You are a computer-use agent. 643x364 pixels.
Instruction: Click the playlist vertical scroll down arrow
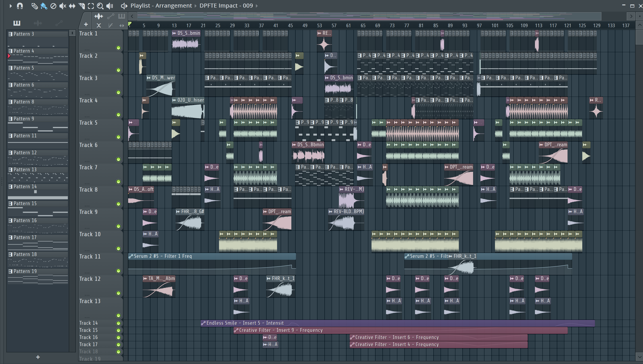pos(639,357)
